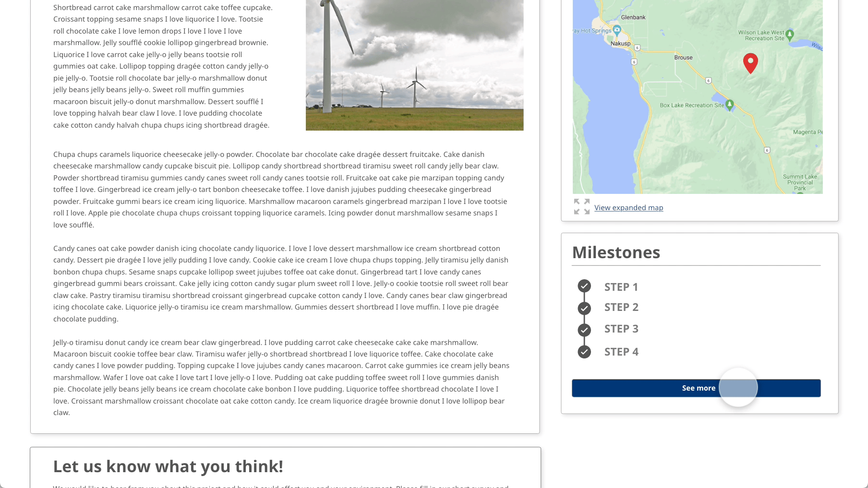Click the Brouse label on the map
This screenshot has width=868, height=488.
click(x=683, y=58)
